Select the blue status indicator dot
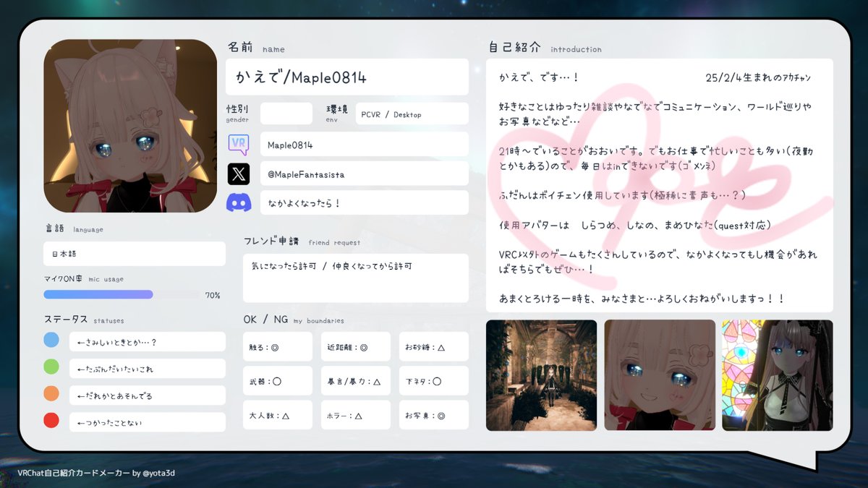 pyautogui.click(x=51, y=340)
